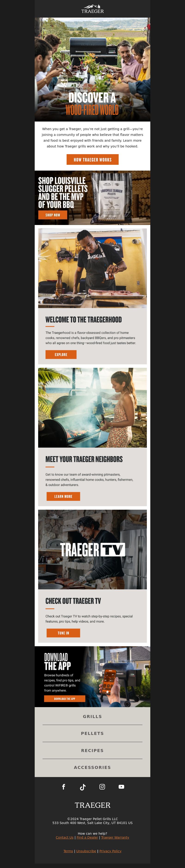
Task: Open the Recipes navigation item
Action: pos(92,751)
